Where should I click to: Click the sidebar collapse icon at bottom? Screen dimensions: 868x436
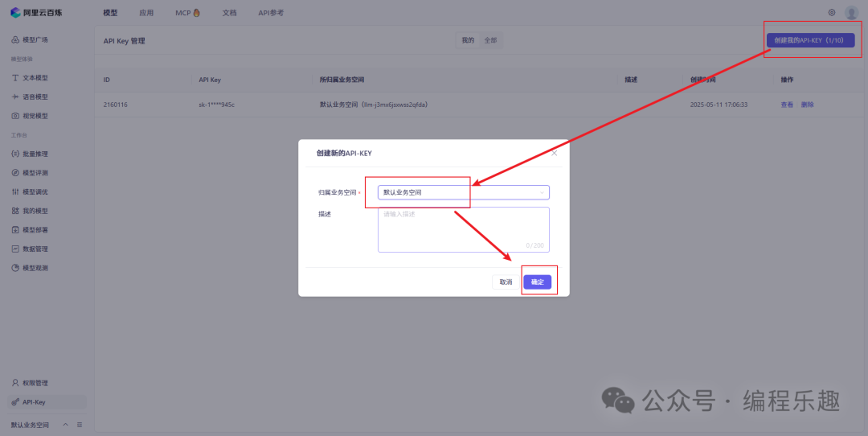[x=80, y=425]
